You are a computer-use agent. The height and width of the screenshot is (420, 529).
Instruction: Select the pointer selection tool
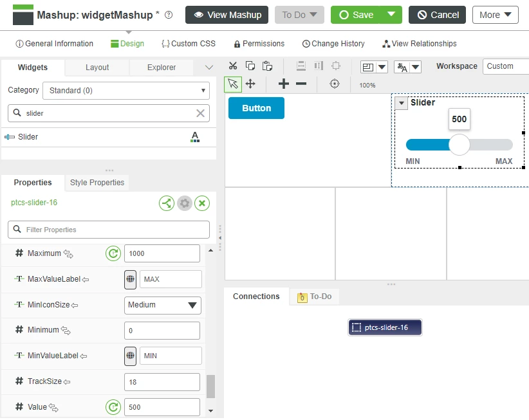click(233, 84)
